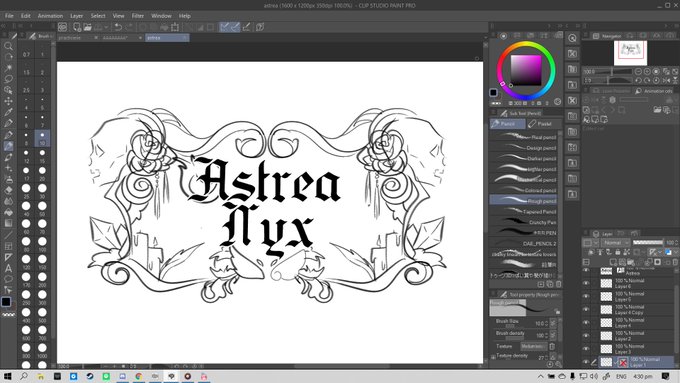Choose the Design pencil sub tool
The image size is (680, 383).
tap(523, 147)
